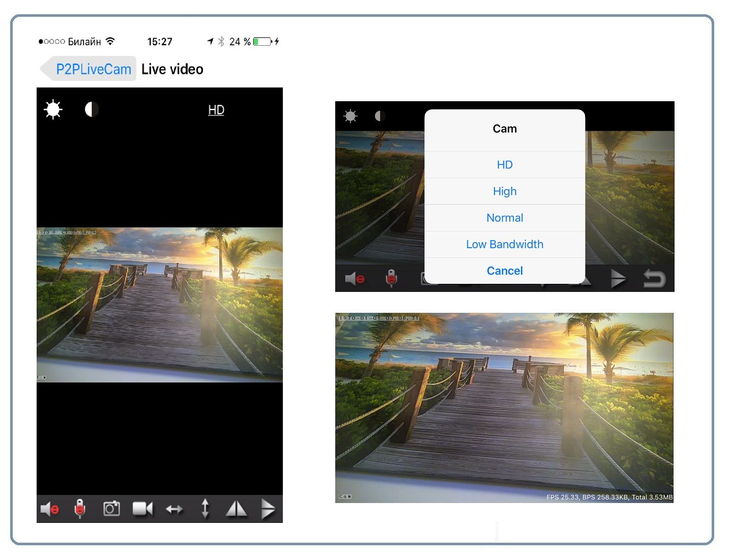Choose High quality in the Cam menu
731x560 pixels.
(505, 191)
